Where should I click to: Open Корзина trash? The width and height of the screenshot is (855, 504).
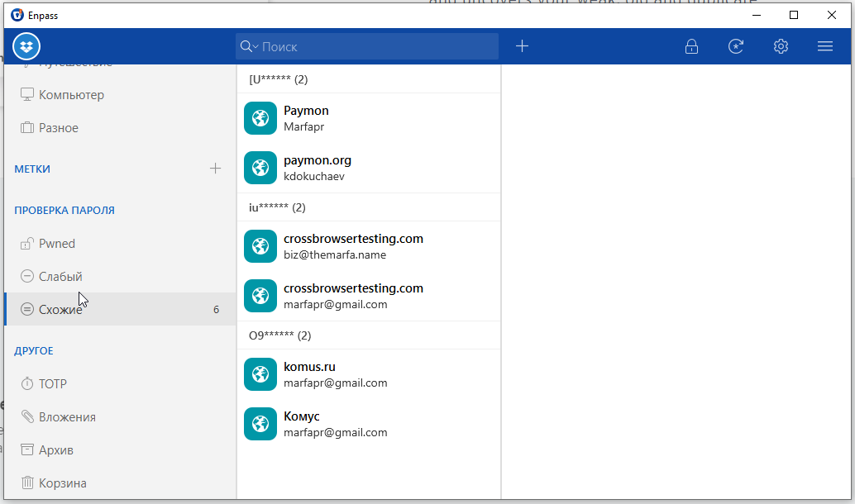(120, 483)
